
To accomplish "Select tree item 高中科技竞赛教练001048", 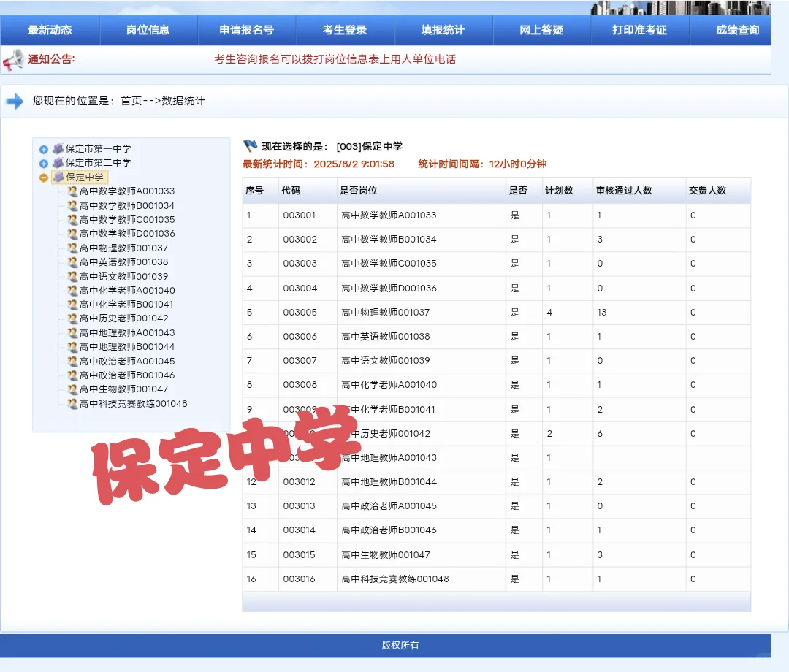I will click(x=134, y=404).
